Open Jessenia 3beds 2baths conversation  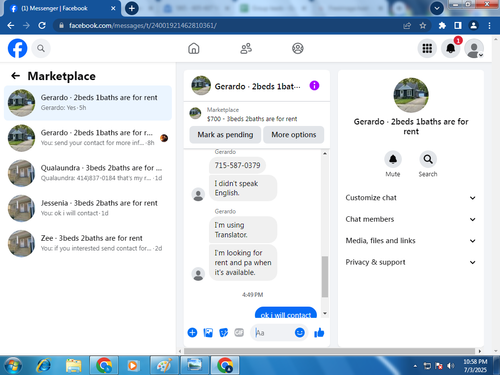click(88, 208)
